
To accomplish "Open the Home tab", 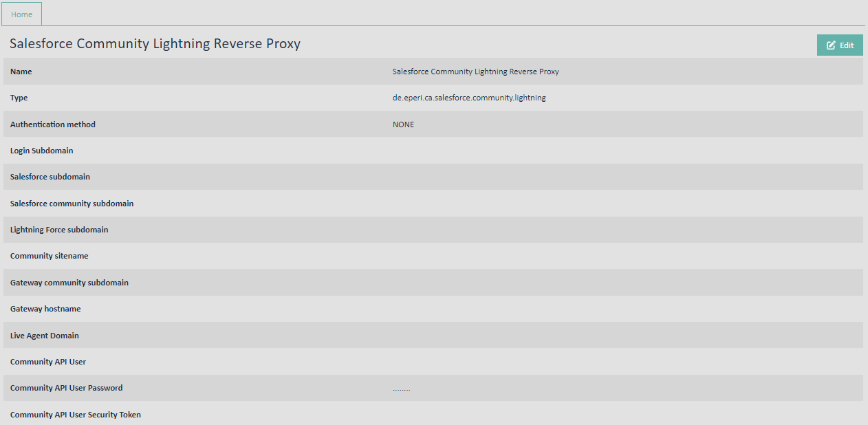I will click(21, 14).
